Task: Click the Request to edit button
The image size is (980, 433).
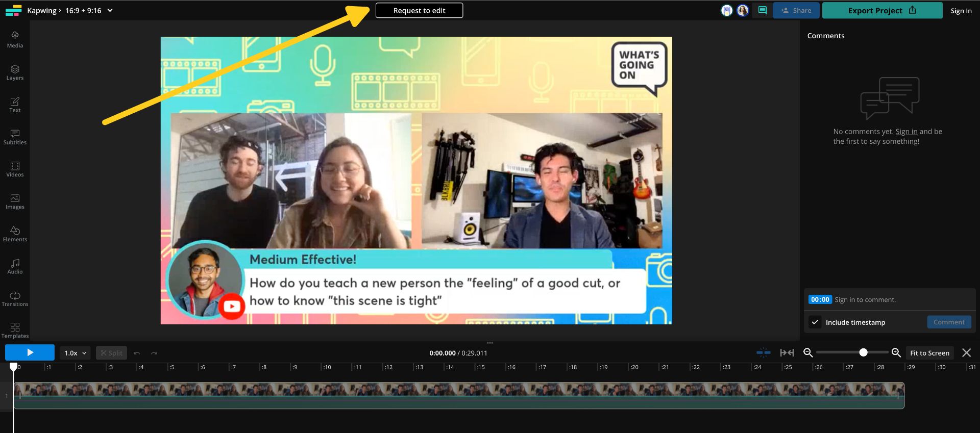Action: (419, 10)
